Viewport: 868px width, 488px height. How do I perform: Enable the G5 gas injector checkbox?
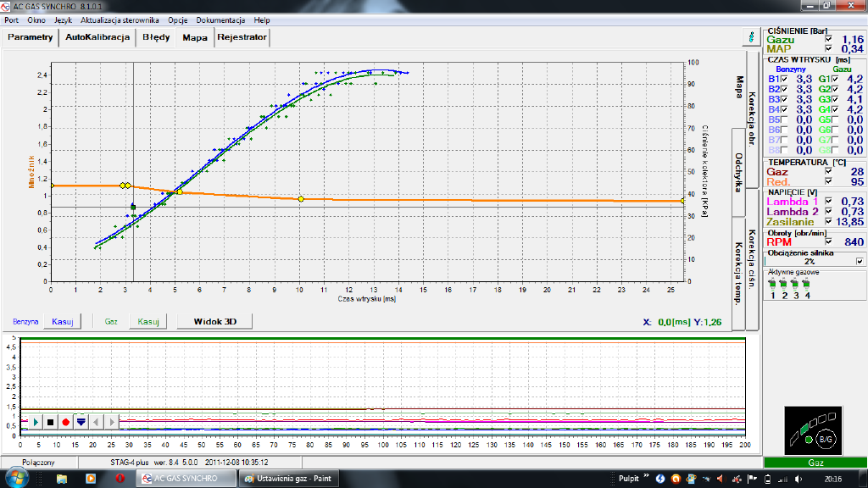point(835,119)
